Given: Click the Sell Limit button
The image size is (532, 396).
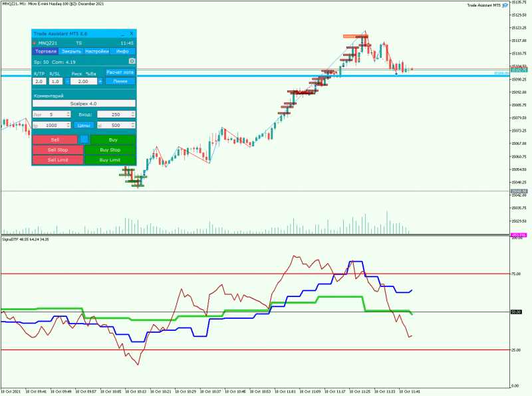Looking at the screenshot, I should point(58,159).
